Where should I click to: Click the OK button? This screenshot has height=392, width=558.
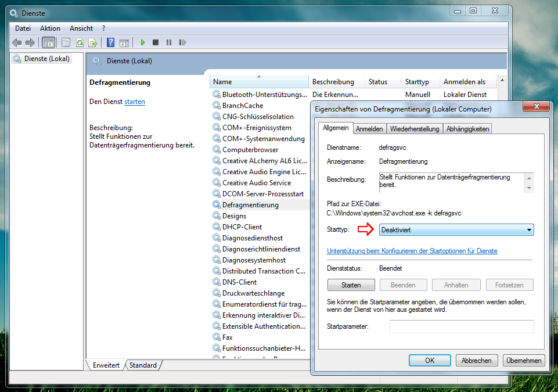click(430, 360)
